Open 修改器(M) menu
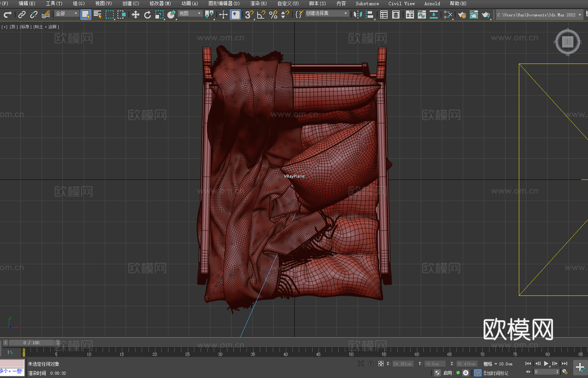This screenshot has height=378, width=588. [160, 3]
